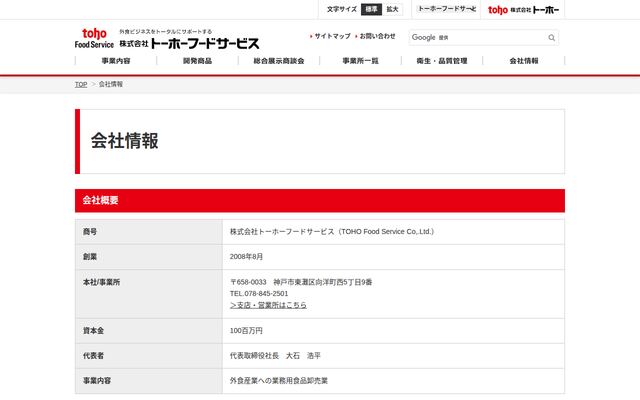
Task: Open サイトマップ link
Action: point(330,36)
